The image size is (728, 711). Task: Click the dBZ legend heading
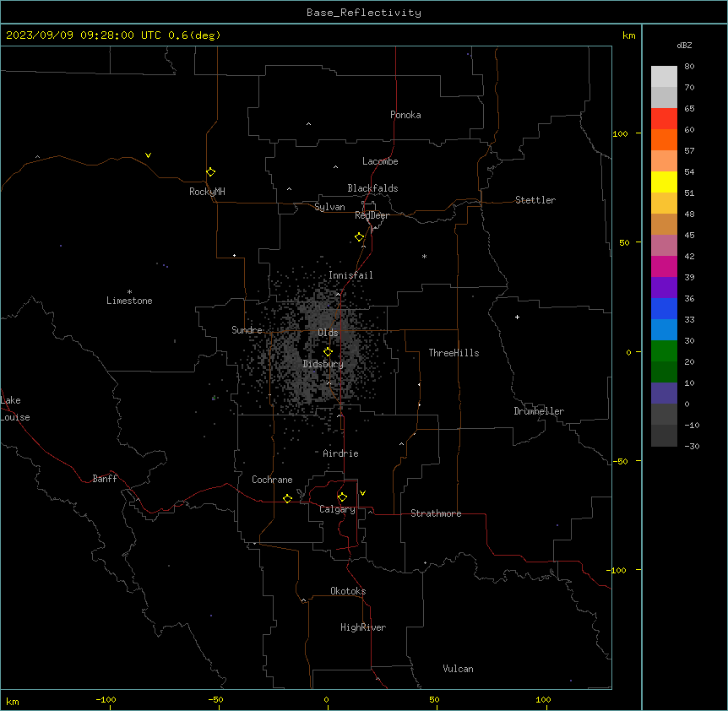point(684,45)
